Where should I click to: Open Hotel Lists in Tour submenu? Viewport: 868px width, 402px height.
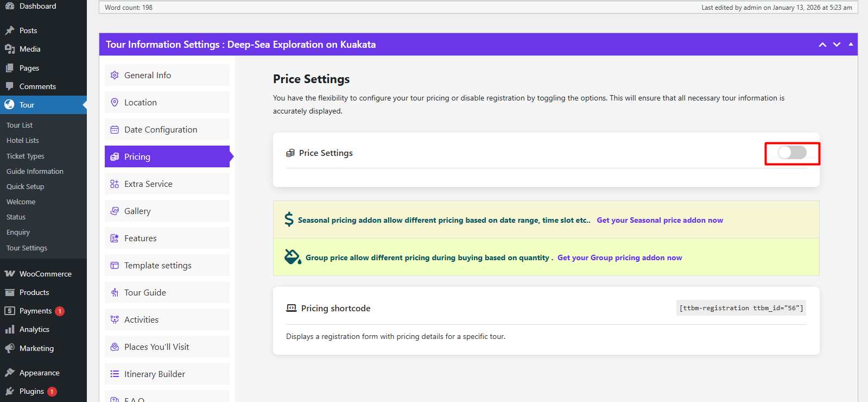[x=23, y=141]
